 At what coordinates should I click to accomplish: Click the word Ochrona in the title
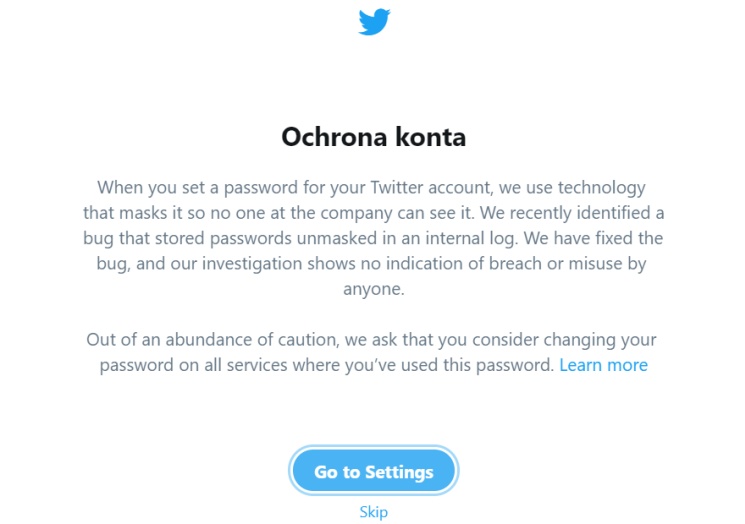tap(334, 137)
